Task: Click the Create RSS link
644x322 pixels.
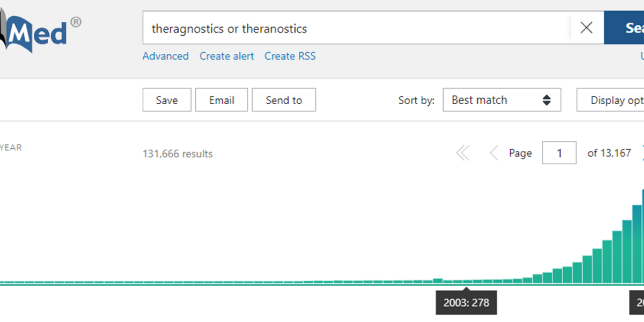Action: (x=290, y=56)
